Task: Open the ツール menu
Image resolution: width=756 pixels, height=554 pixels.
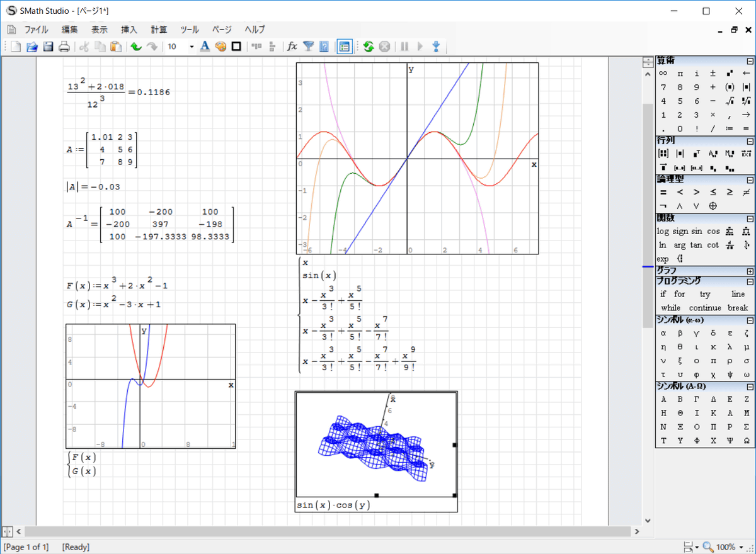Action: [x=190, y=30]
